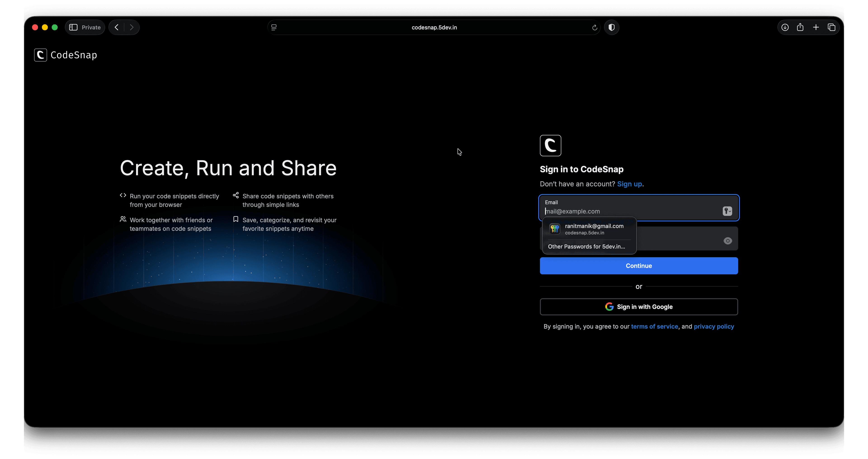This screenshot has height=459, width=868.
Task: Open page settings icon in address bar
Action: pos(274,27)
